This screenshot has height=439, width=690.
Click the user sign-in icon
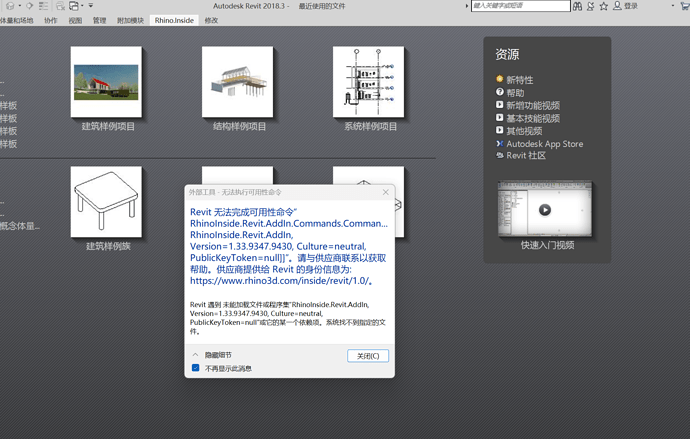point(617,6)
